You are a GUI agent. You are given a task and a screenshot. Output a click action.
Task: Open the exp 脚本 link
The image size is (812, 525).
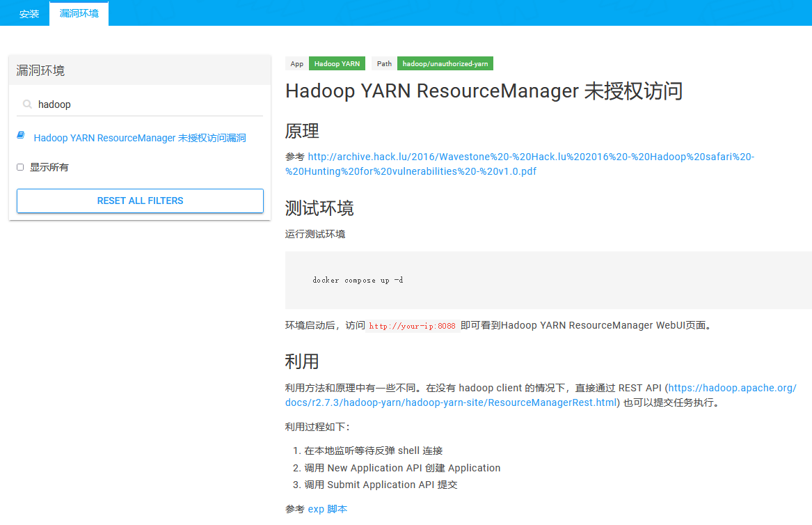(327, 509)
